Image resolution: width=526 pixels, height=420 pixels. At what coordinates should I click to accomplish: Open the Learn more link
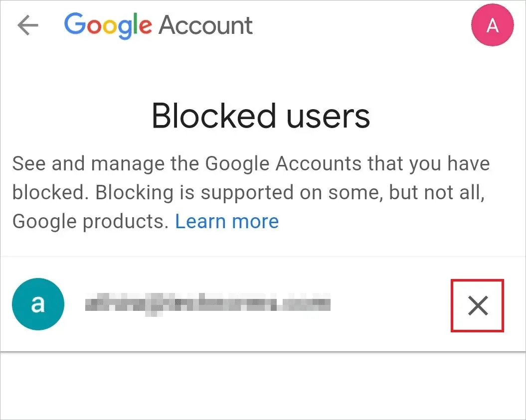(x=227, y=222)
